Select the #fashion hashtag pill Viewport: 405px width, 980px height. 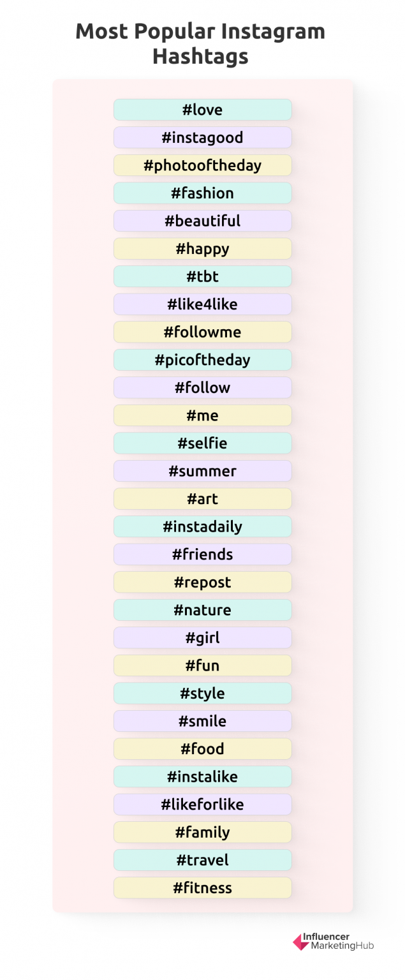202,193
